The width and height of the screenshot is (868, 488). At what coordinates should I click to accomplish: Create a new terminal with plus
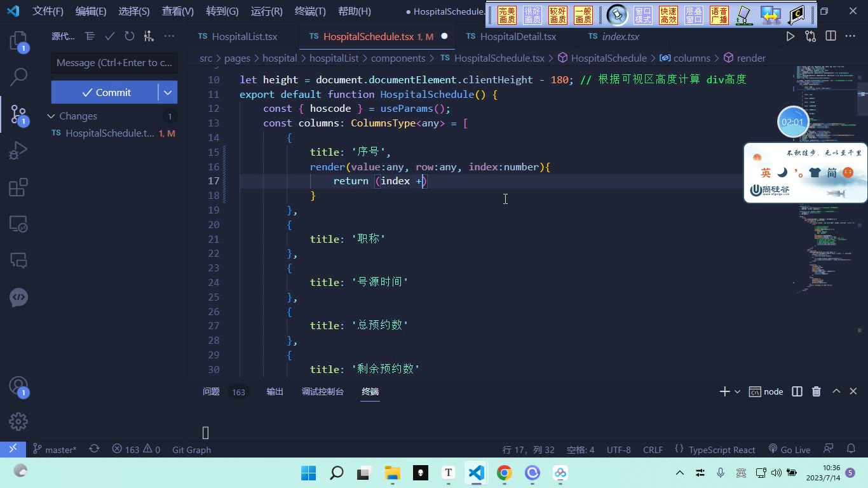724,391
